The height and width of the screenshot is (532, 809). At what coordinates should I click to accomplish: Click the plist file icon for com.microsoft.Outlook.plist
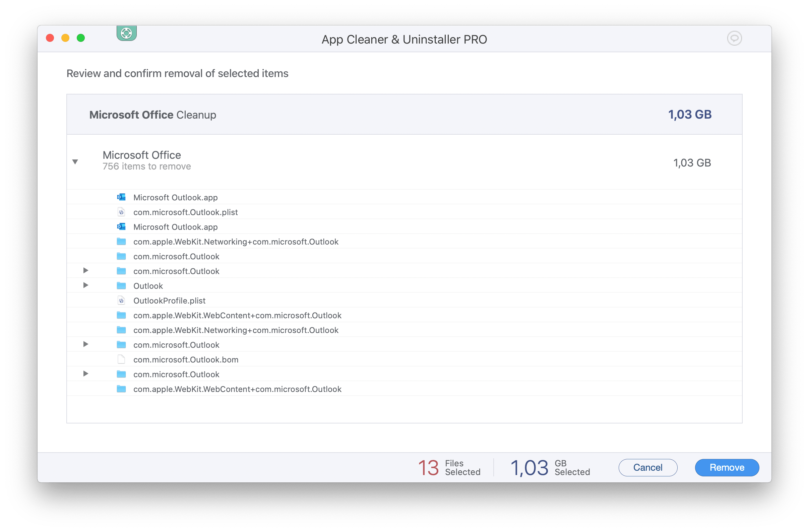click(121, 212)
